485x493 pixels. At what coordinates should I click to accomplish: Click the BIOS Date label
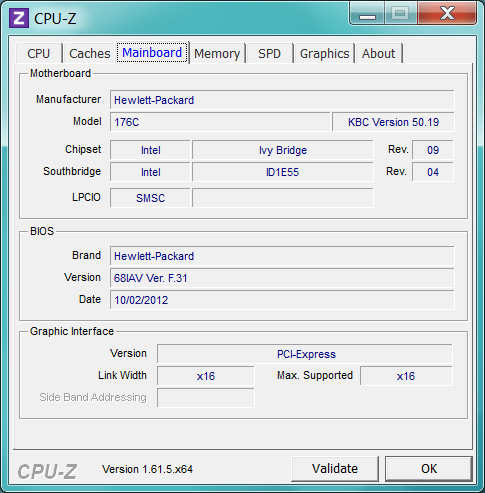pos(90,299)
